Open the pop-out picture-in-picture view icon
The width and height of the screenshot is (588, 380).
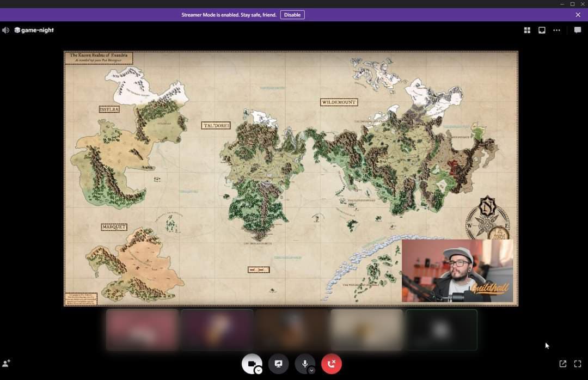(x=542, y=30)
